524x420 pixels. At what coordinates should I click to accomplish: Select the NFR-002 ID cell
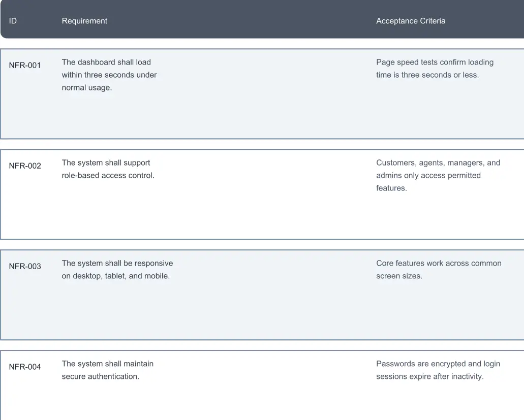[25, 166]
